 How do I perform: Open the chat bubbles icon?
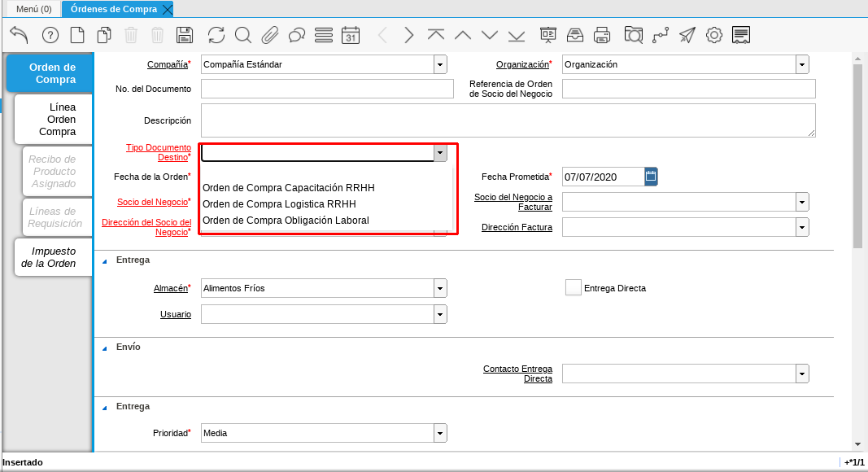[297, 35]
